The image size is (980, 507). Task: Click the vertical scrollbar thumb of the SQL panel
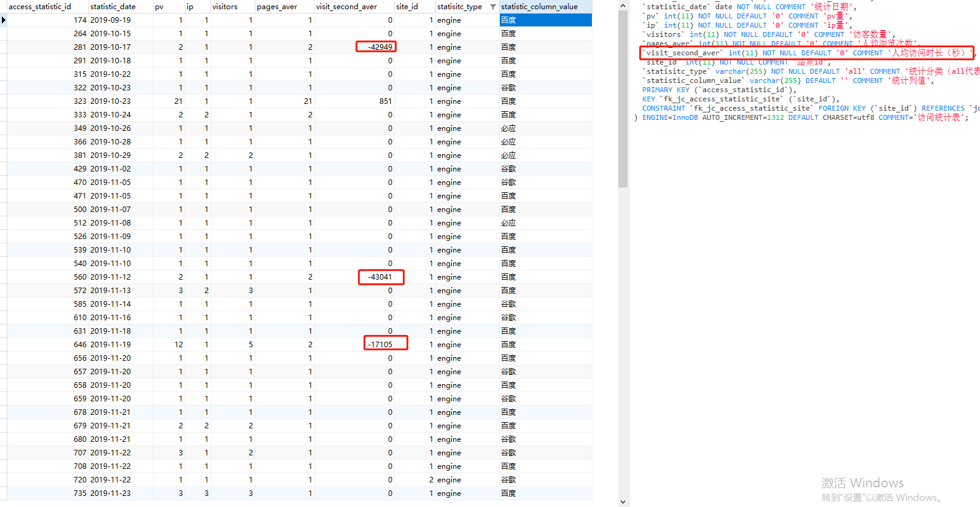click(x=623, y=98)
